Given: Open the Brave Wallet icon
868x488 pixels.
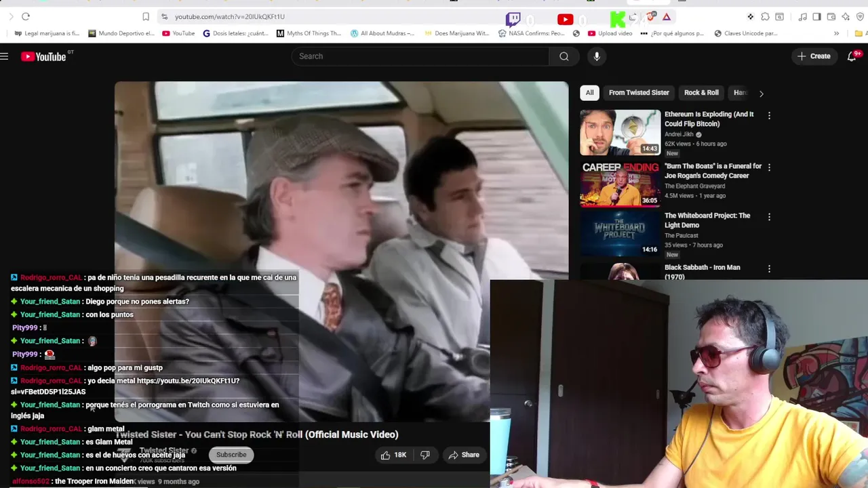Looking at the screenshot, I should (831, 17).
